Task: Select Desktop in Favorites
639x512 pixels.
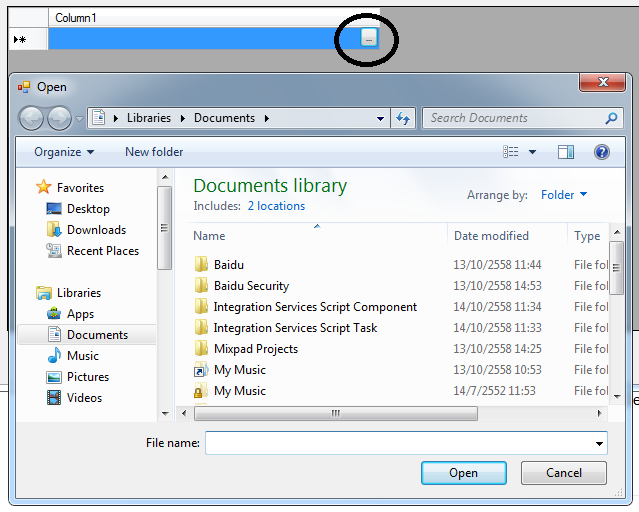Action: point(88,209)
